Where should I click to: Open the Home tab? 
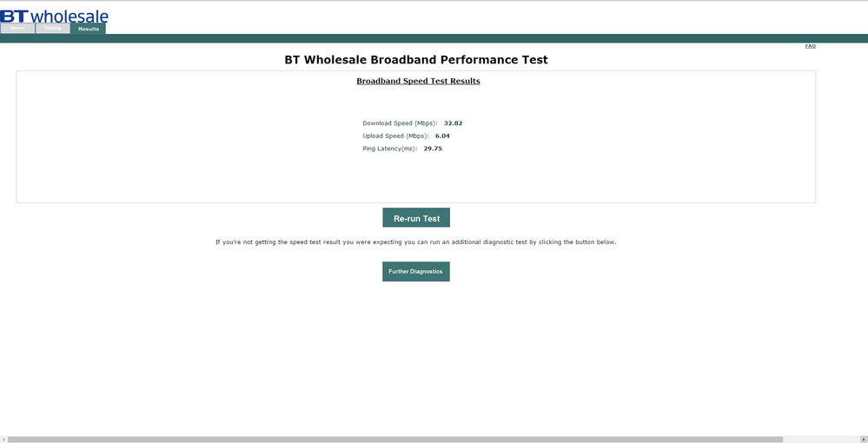17,29
